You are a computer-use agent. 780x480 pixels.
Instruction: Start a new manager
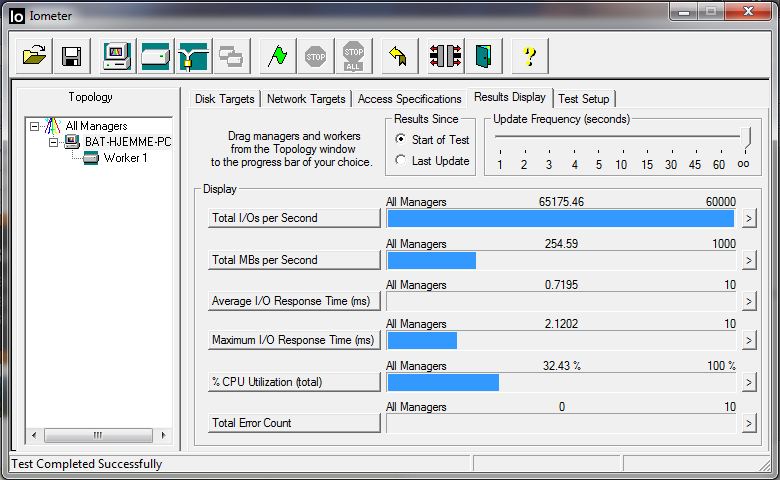point(117,56)
